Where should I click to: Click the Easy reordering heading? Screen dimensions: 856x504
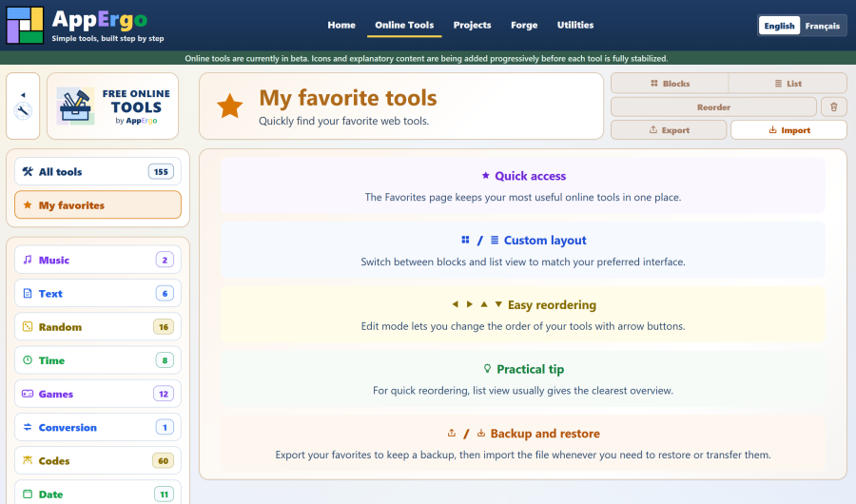pyautogui.click(x=552, y=304)
